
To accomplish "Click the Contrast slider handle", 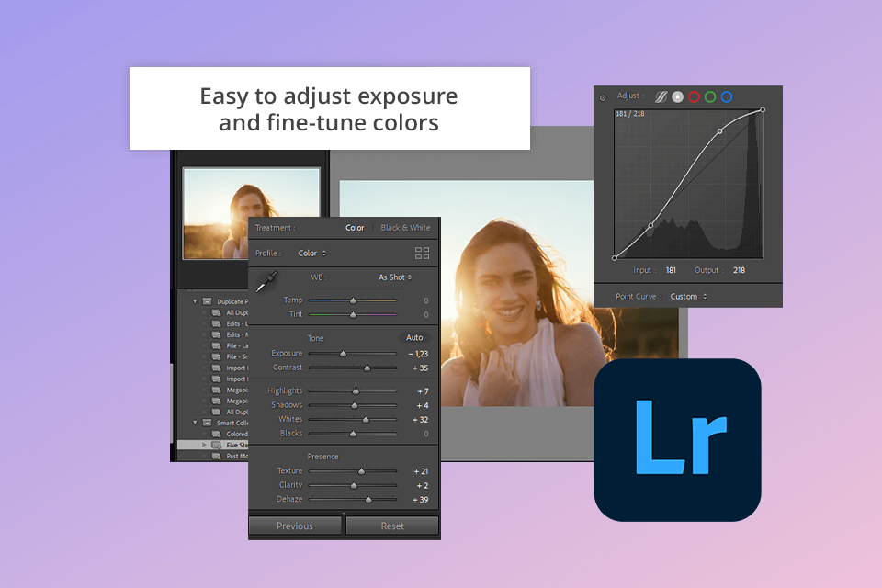I will click(367, 368).
